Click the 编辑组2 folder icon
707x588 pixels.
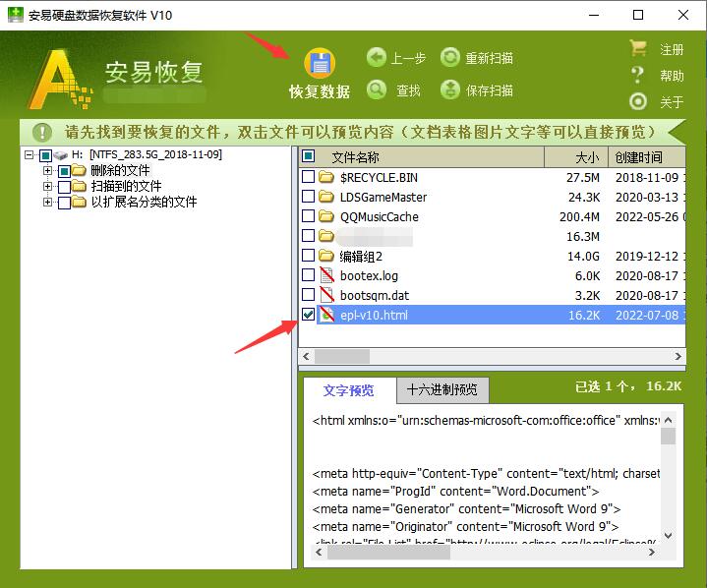tap(326, 256)
